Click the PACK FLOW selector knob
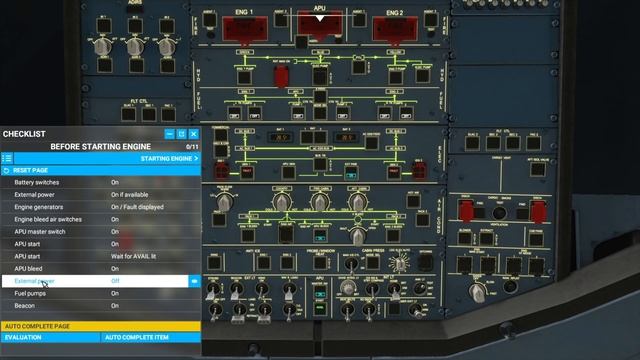Screen dimensions: 640x360 224,202
